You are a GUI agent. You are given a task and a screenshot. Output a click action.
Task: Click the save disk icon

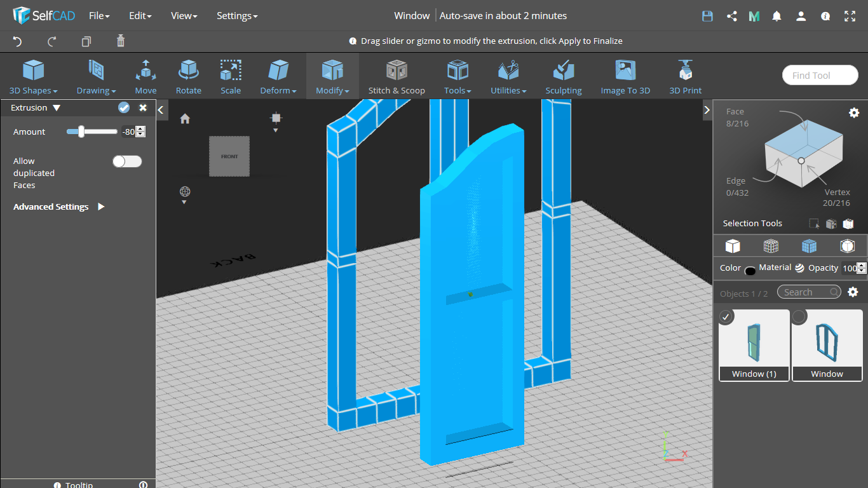click(707, 16)
